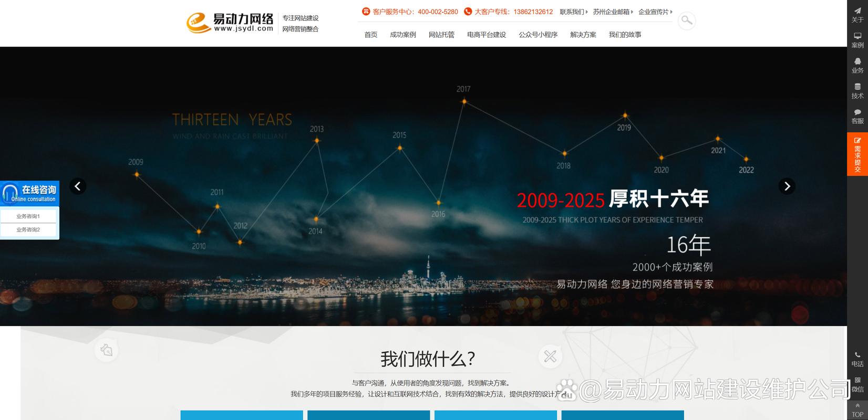
Task: Select 业务咨询1 in the consultation panel
Action: point(28,216)
